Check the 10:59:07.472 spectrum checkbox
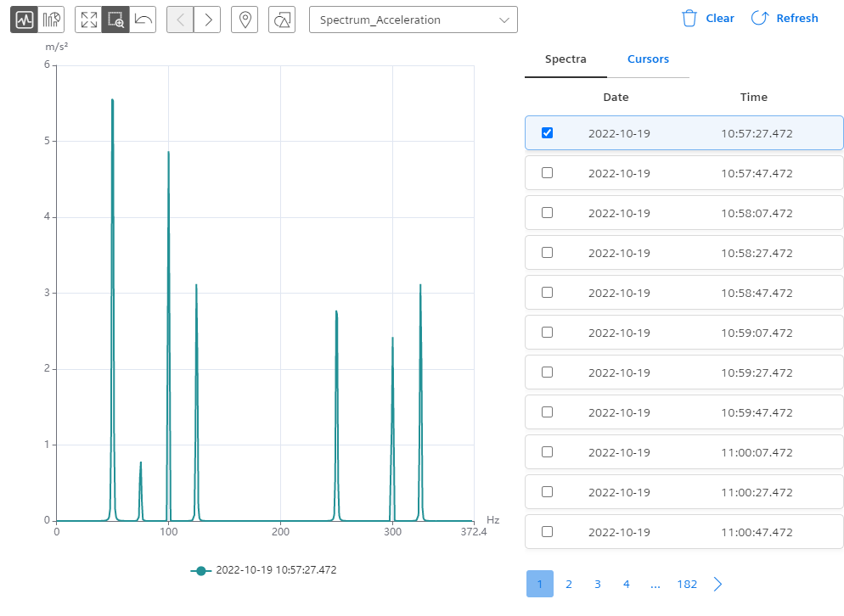The width and height of the screenshot is (844, 616). click(547, 332)
